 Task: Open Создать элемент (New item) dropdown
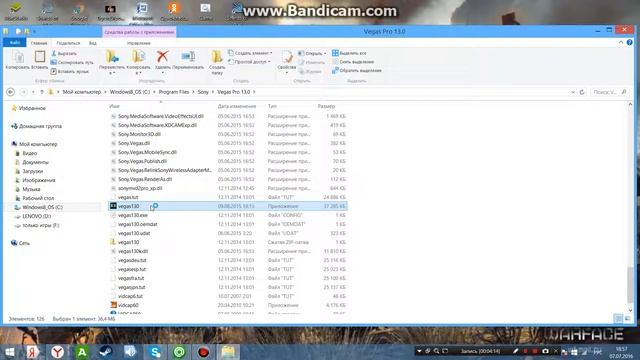250,53
